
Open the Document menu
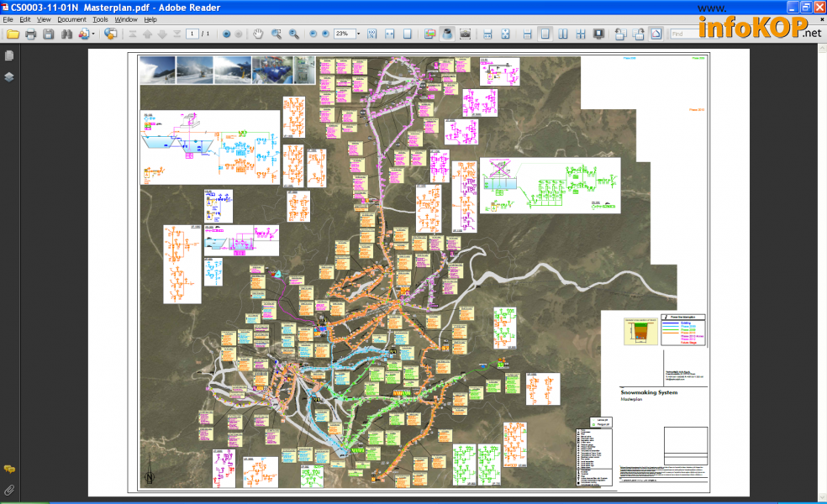coord(71,18)
